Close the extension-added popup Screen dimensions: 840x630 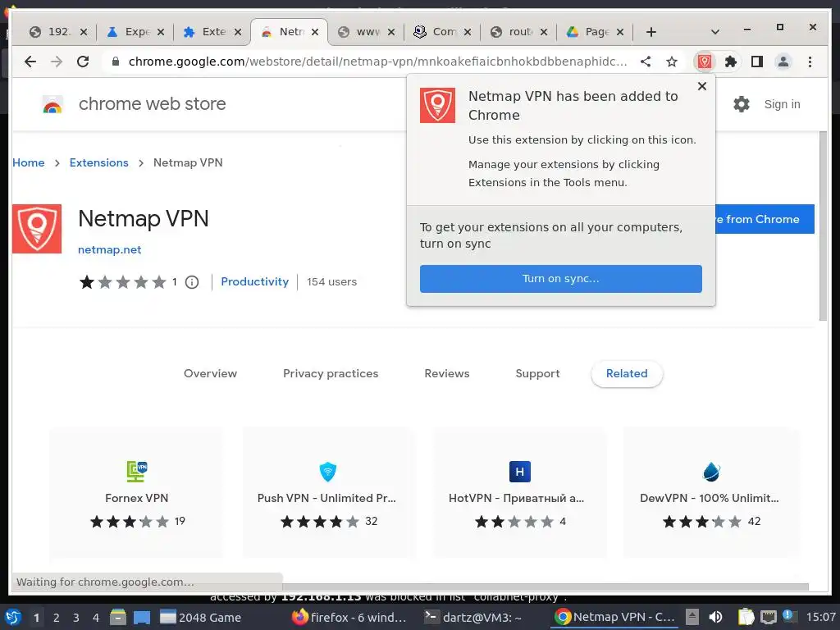click(x=702, y=86)
